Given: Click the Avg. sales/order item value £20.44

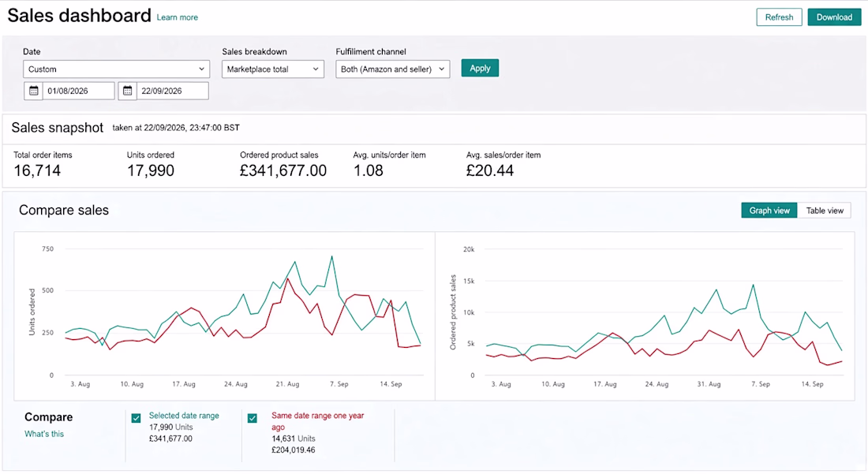Looking at the screenshot, I should (x=490, y=171).
